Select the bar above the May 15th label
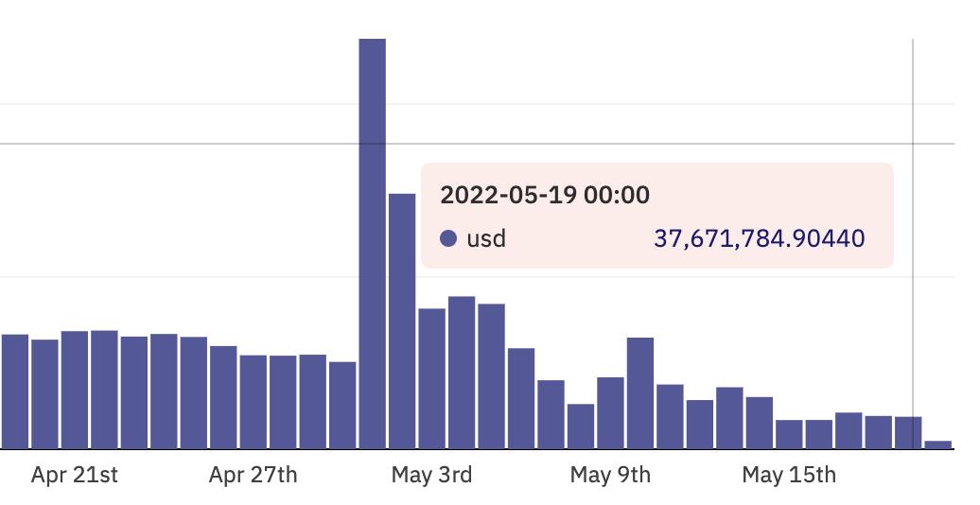Screen dimensions: 980x505 [x=789, y=434]
